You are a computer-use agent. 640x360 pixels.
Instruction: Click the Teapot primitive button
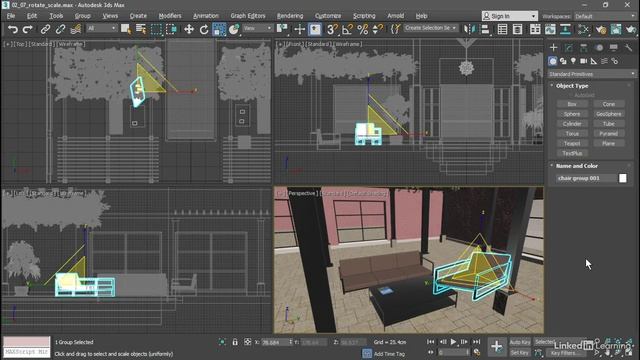point(572,143)
